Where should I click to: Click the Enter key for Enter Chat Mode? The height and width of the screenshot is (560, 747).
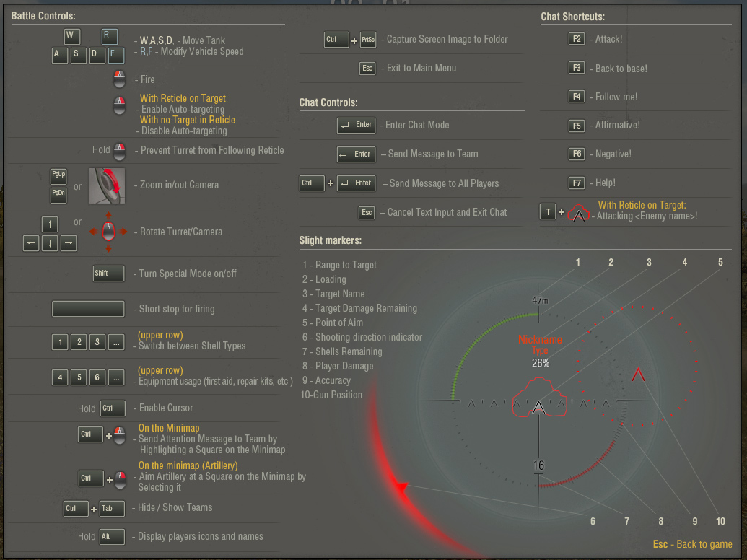tap(357, 126)
